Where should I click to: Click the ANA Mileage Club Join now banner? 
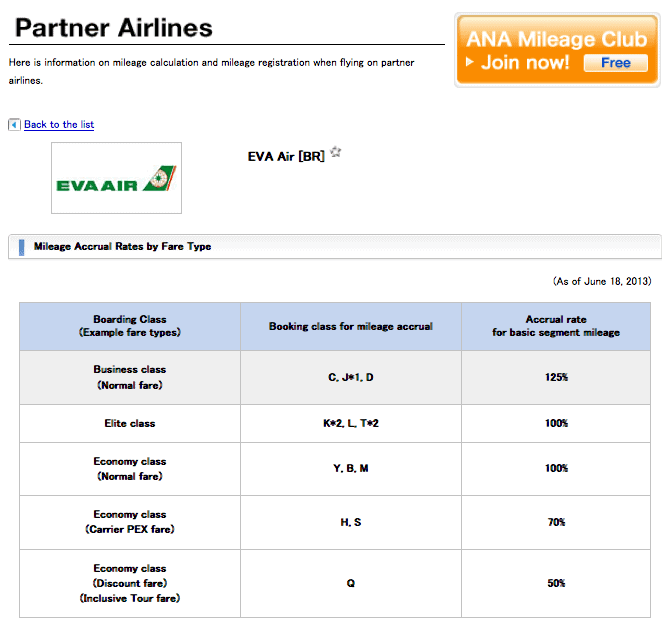click(x=557, y=50)
